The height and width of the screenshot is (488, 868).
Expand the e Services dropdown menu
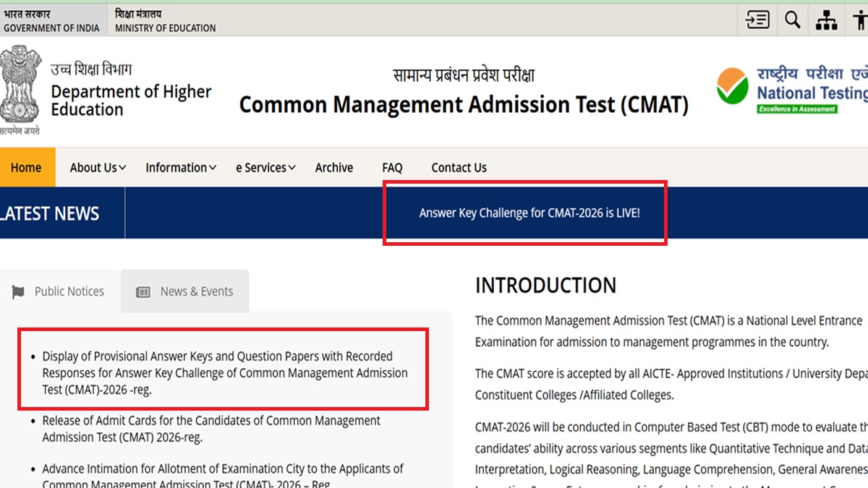265,168
